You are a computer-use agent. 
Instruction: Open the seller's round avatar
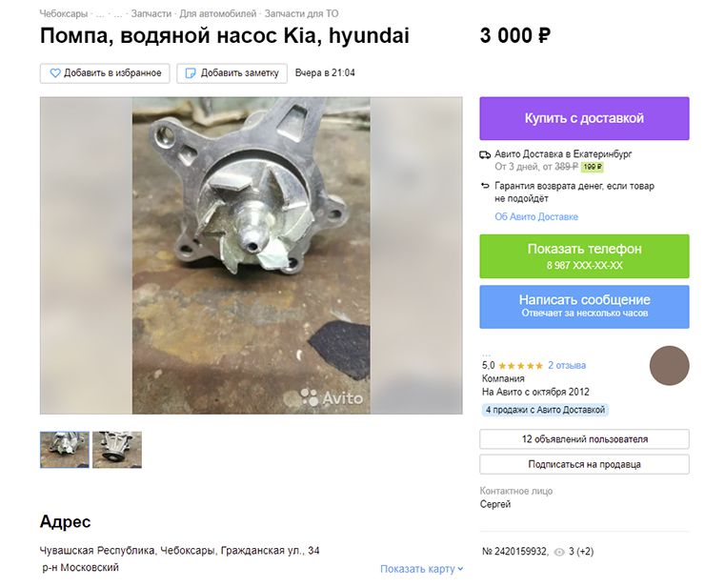[x=669, y=365]
